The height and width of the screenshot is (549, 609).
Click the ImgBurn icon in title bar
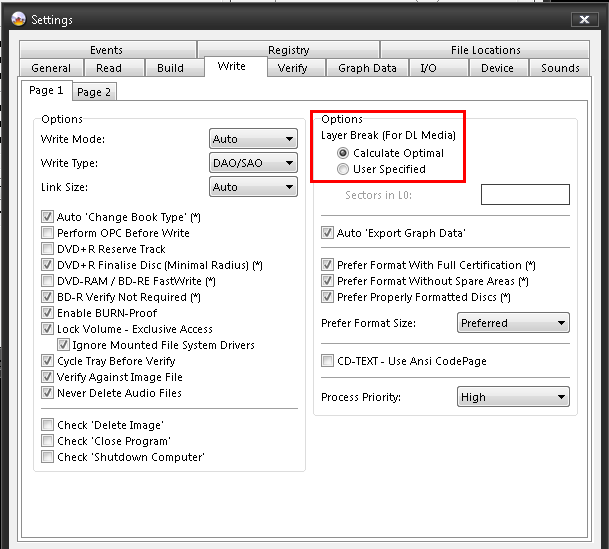coord(17,19)
